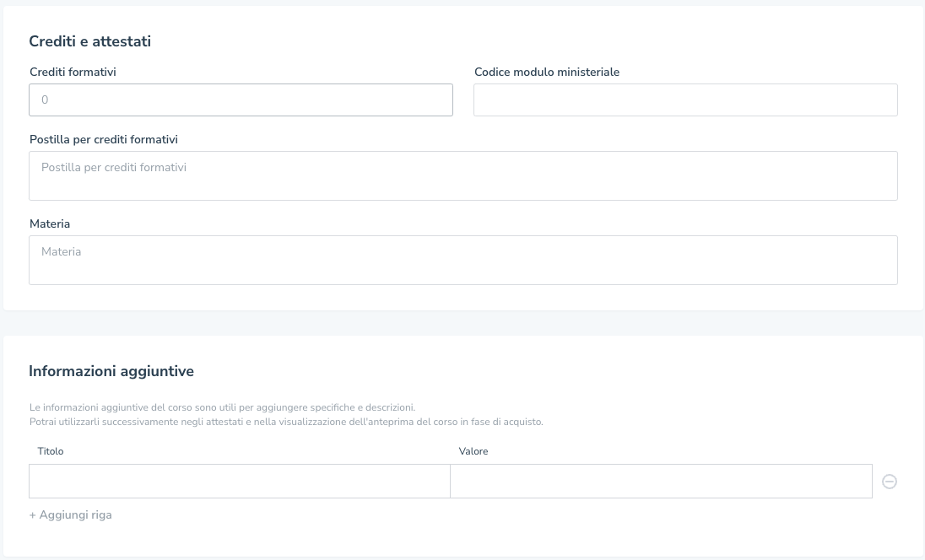Click the Crediti e attestati section heading
This screenshot has height=560, width=925.
coord(89,41)
